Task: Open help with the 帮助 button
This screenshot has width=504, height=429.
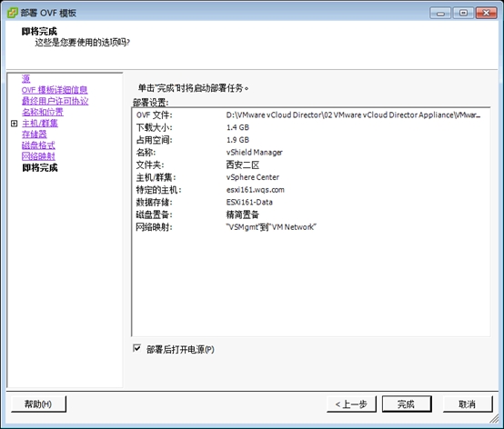Action: pos(38,404)
